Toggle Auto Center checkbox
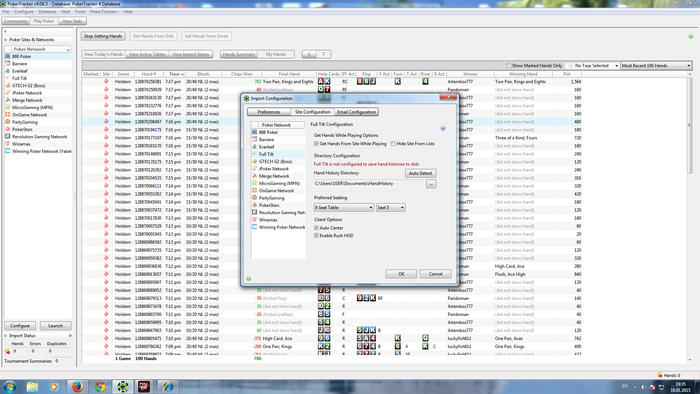The width and height of the screenshot is (700, 394). (316, 228)
